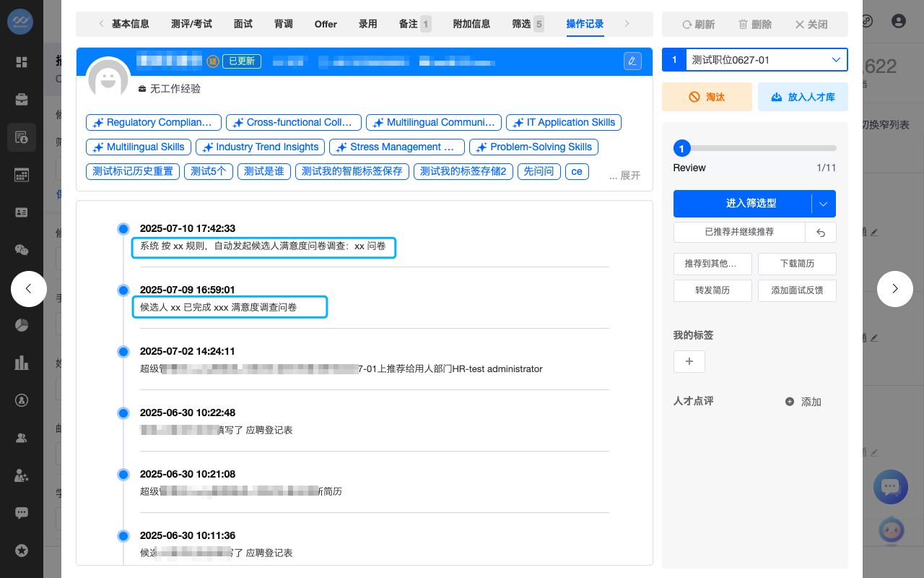Screen dimensions: 924x578
Task: Click the plus button under 我的标签
Action: tap(689, 361)
